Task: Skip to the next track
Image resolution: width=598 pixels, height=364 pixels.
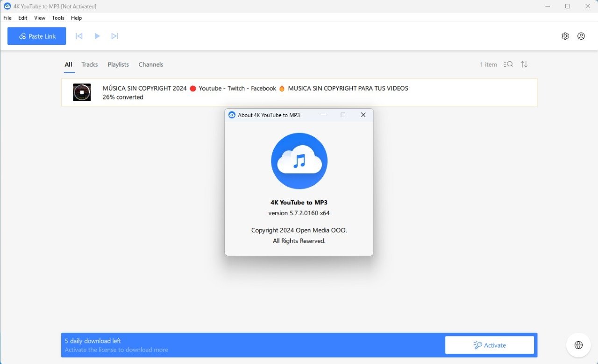Action: pos(115,36)
